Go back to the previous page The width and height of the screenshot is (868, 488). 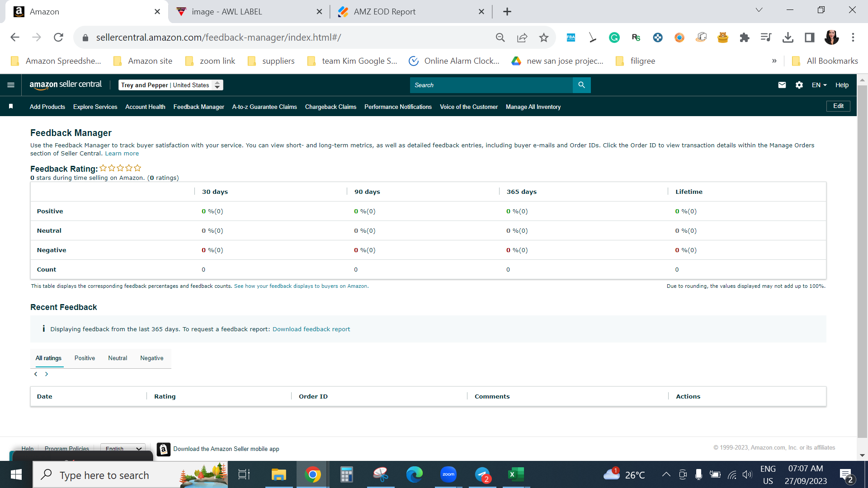[x=15, y=38]
